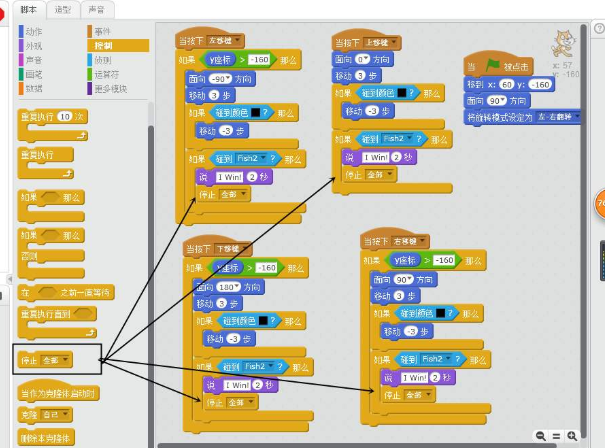This screenshot has height=448, width=605.
Task: Select the 画笔 block category
Action: [35, 74]
